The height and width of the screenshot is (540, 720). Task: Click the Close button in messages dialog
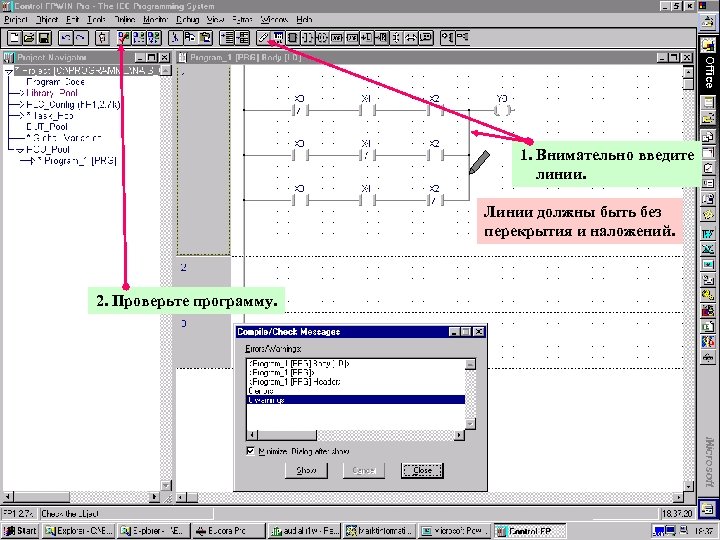pyautogui.click(x=422, y=471)
